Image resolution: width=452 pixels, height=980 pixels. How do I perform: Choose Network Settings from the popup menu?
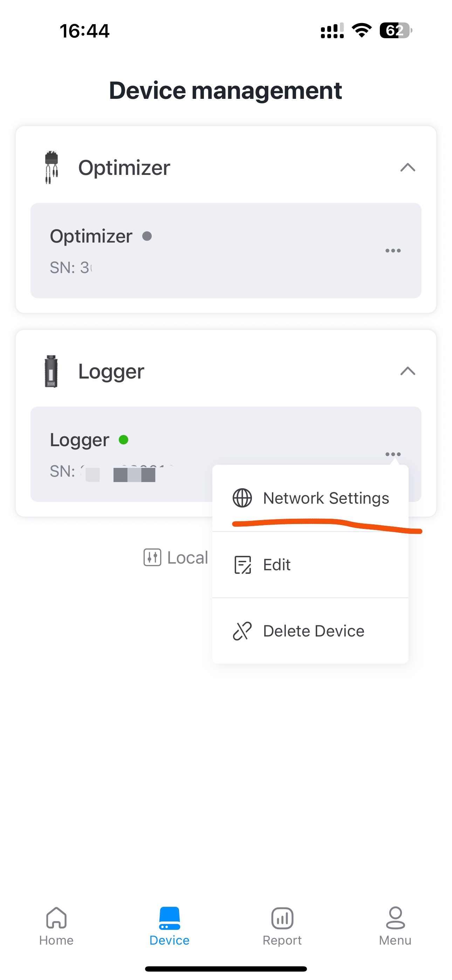[326, 498]
